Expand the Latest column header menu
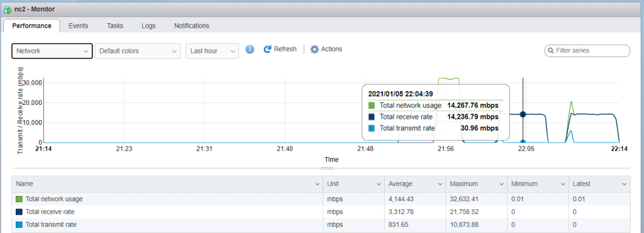Image resolution: width=644 pixels, height=233 pixels. (625, 184)
